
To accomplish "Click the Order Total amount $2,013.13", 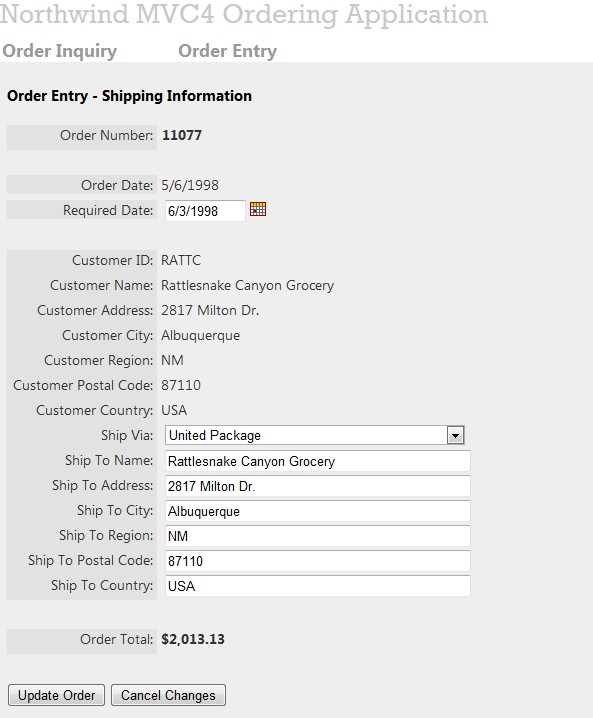I will point(193,639).
